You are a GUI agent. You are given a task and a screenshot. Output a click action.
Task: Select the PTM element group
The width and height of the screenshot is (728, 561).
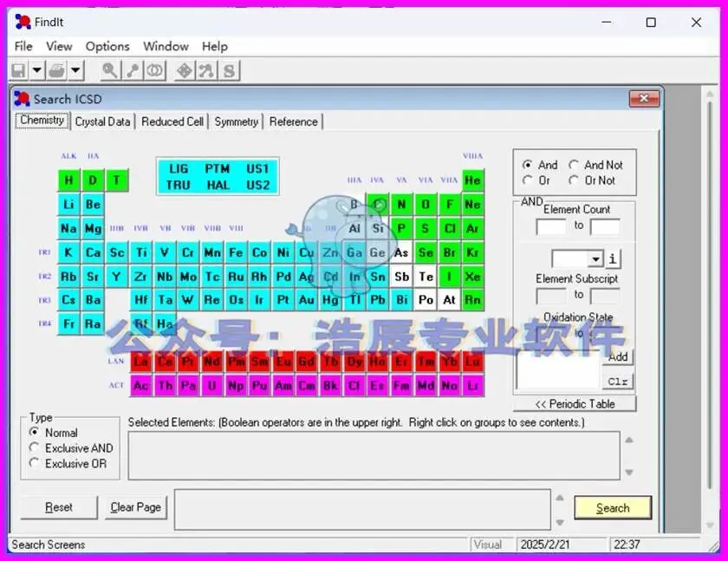click(218, 168)
